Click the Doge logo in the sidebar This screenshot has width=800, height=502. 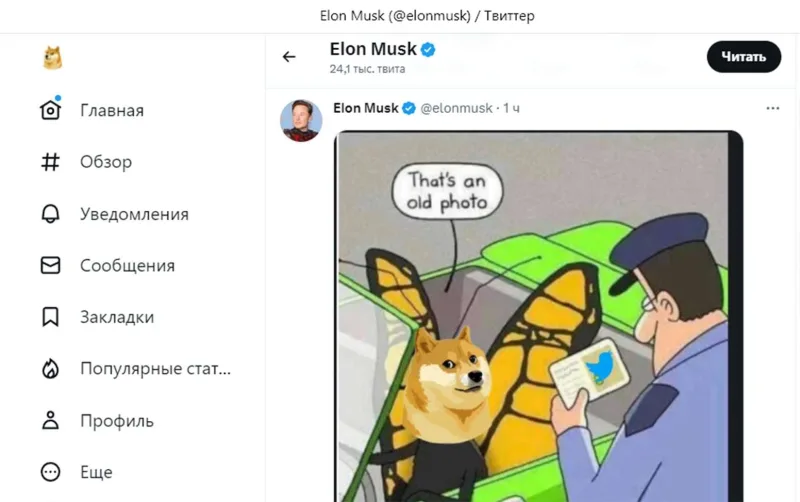point(53,59)
